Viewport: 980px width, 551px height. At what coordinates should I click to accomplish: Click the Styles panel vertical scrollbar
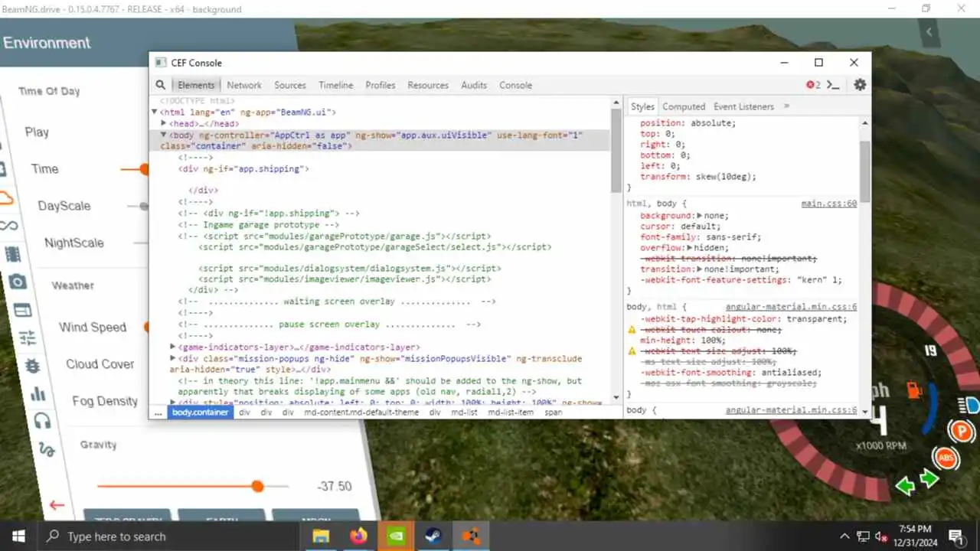(865, 171)
